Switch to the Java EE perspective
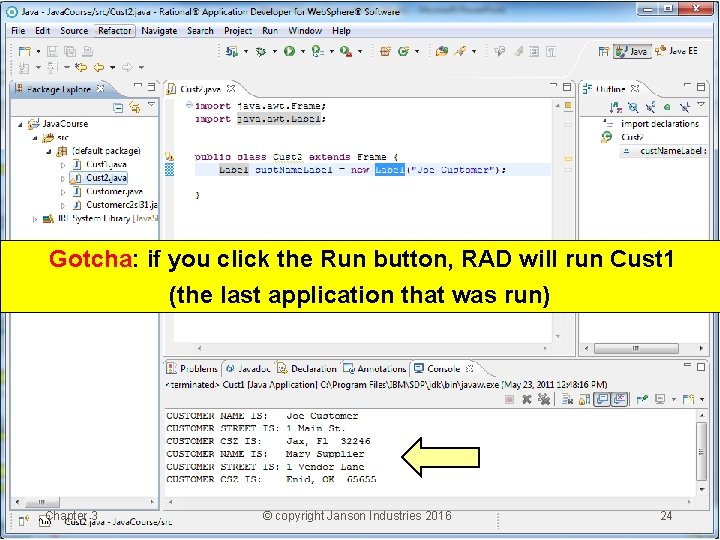This screenshot has height=540, width=720. [x=676, y=51]
